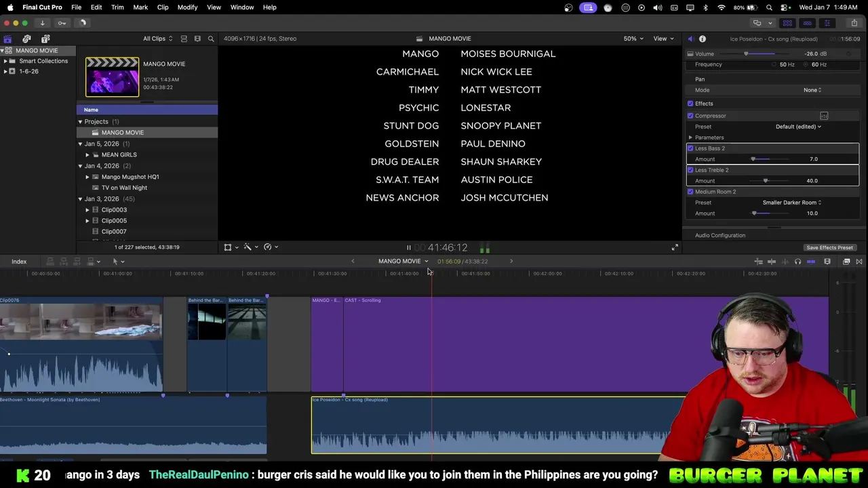Toggle solo headphone icon in timeline
Screen dimensions: 868x488
[x=797, y=262]
